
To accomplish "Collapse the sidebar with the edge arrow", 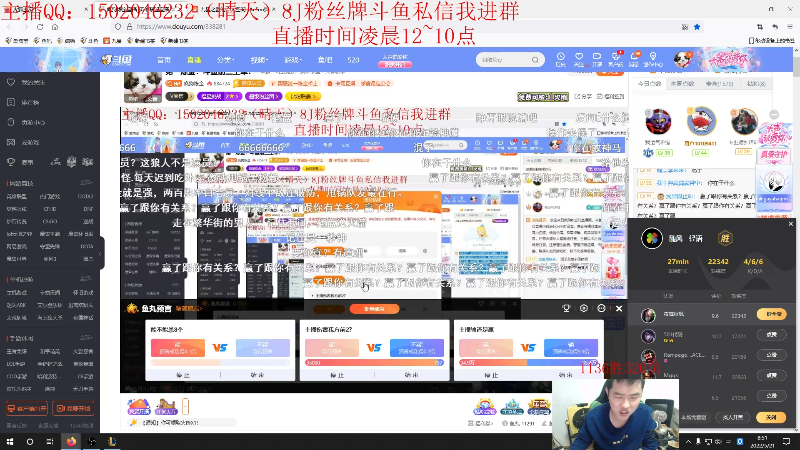I will pyautogui.click(x=101, y=253).
